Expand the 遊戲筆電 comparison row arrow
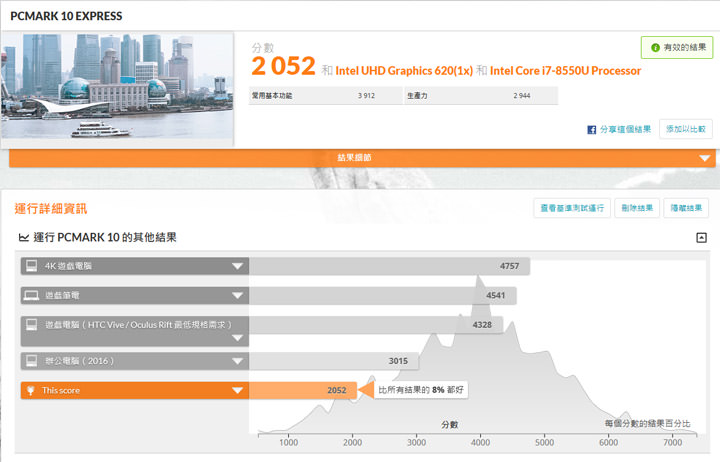720x462 pixels. (237, 295)
